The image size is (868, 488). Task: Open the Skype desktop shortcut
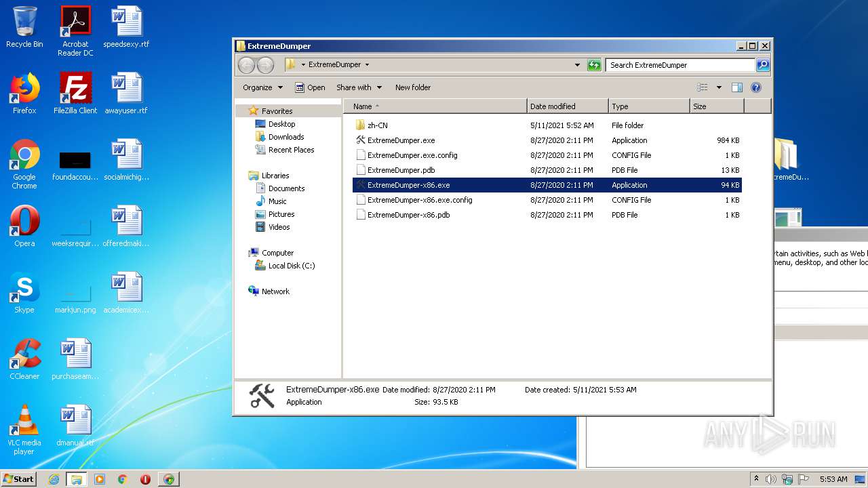tap(24, 293)
